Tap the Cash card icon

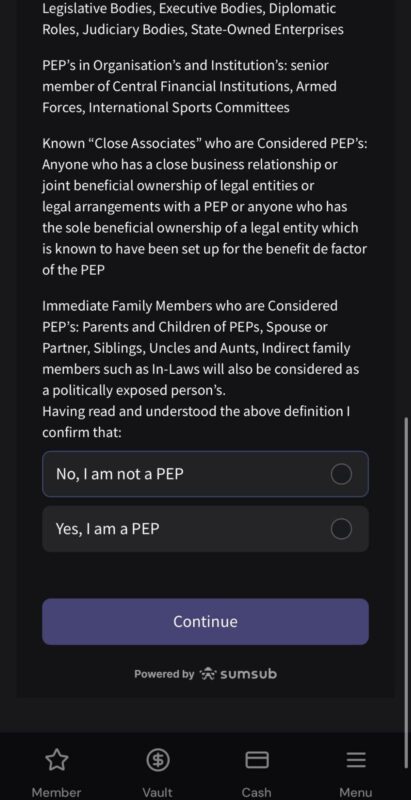click(x=257, y=760)
